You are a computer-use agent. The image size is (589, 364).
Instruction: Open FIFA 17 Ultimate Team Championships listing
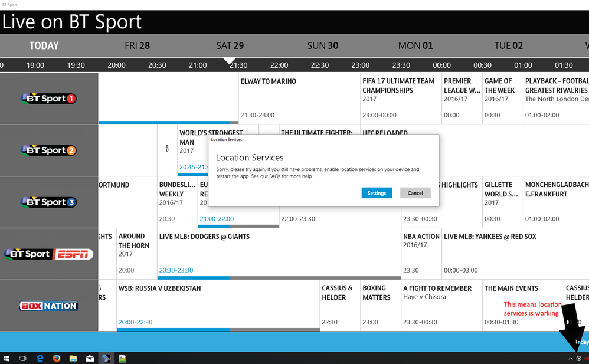(x=401, y=98)
